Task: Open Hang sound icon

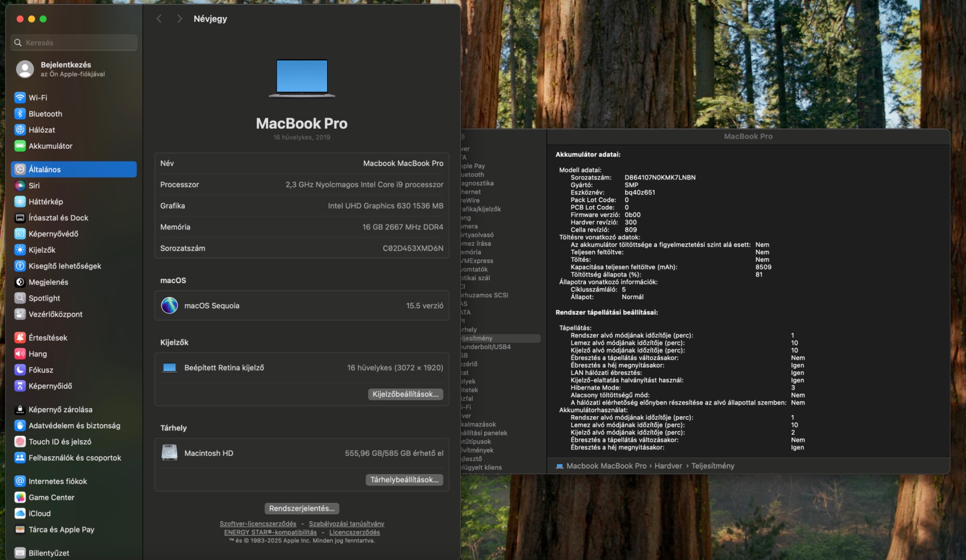Action: 20,354
